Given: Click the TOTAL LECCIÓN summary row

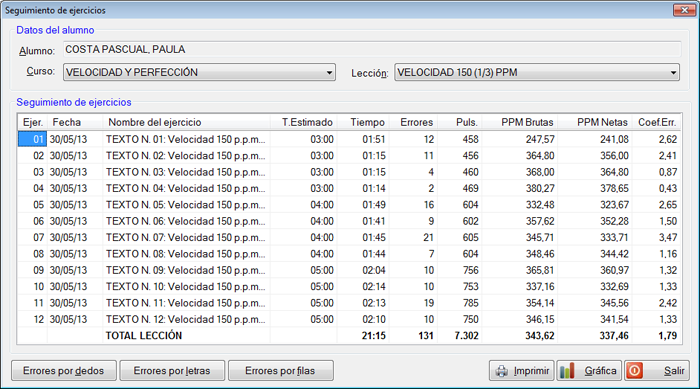Looking at the screenshot, I should point(349,336).
